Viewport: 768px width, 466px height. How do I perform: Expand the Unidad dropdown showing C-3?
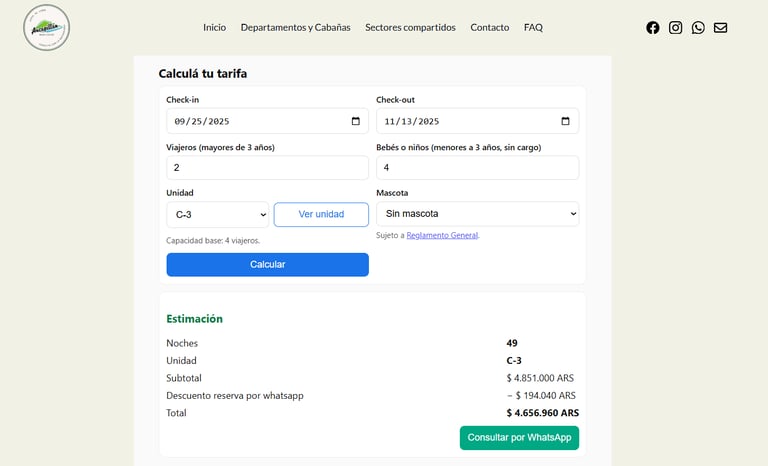(217, 214)
